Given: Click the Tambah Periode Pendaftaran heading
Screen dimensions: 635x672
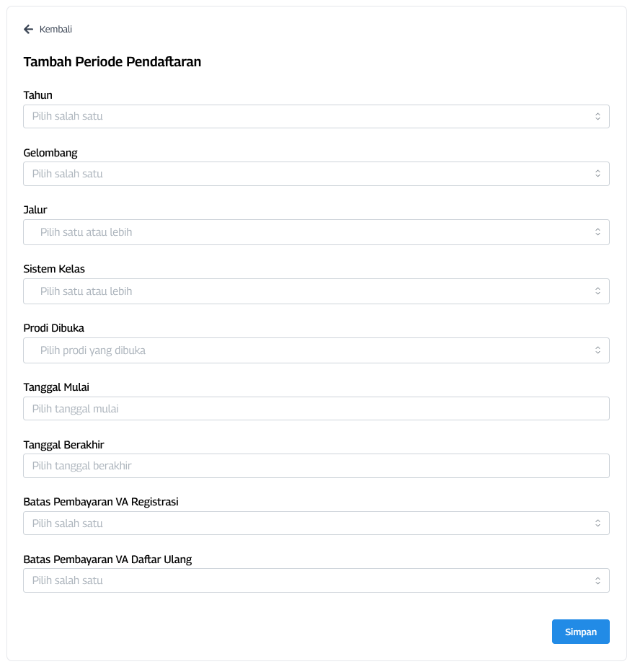Looking at the screenshot, I should click(112, 62).
